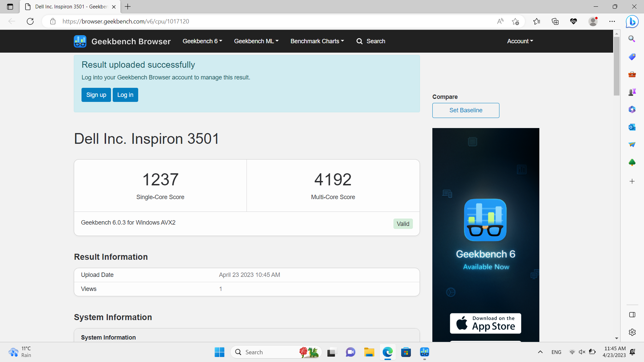Expand the Geekbench 6 dropdown menu
The image size is (644, 362).
[202, 41]
